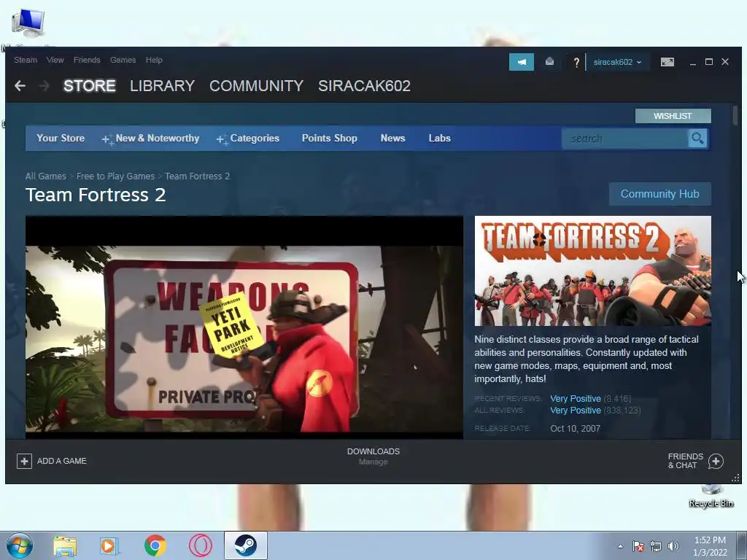Click the Team Fortress 2 trailer video

[244, 327]
